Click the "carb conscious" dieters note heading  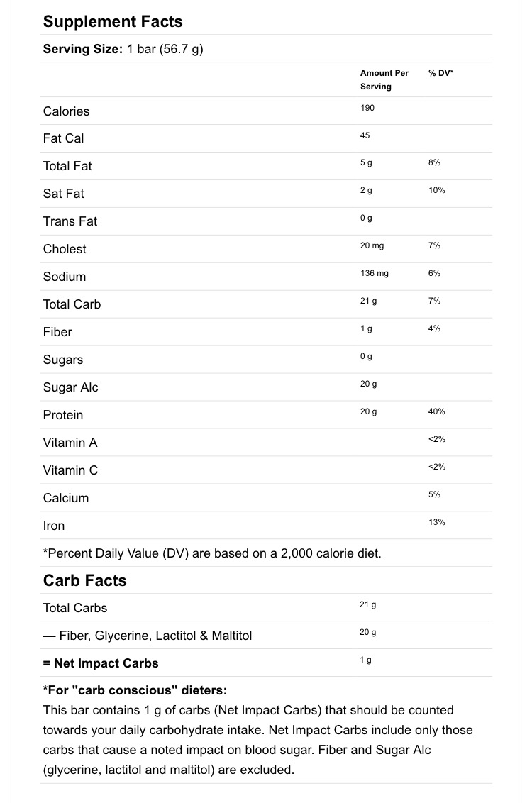point(135,690)
